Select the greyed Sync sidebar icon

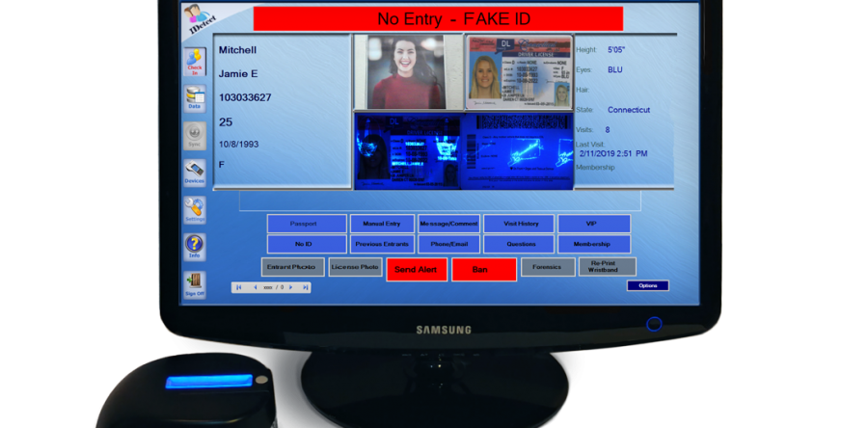195,136
